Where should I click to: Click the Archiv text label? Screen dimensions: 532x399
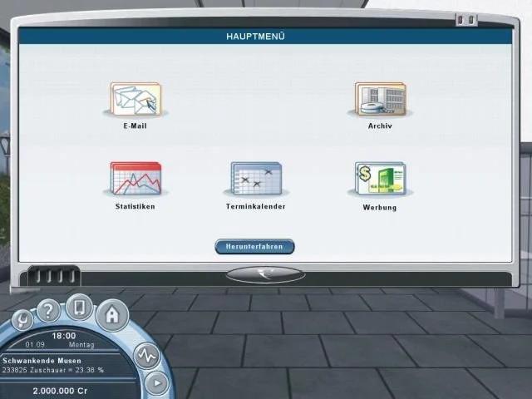pyautogui.click(x=380, y=126)
